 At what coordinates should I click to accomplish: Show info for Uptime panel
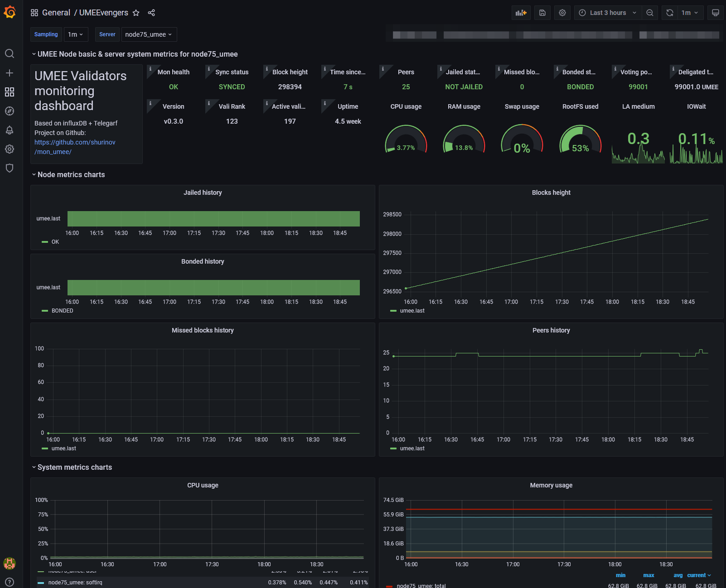[325, 103]
